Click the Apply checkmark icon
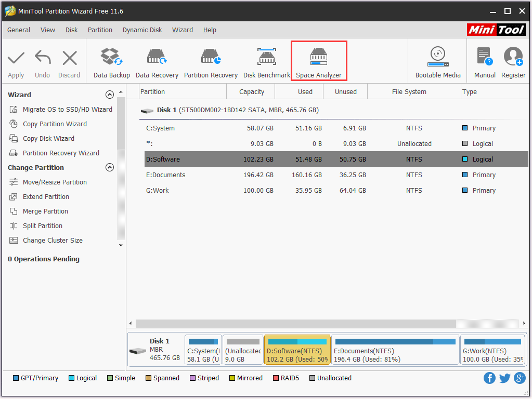This screenshot has height=399, width=532. click(16, 58)
